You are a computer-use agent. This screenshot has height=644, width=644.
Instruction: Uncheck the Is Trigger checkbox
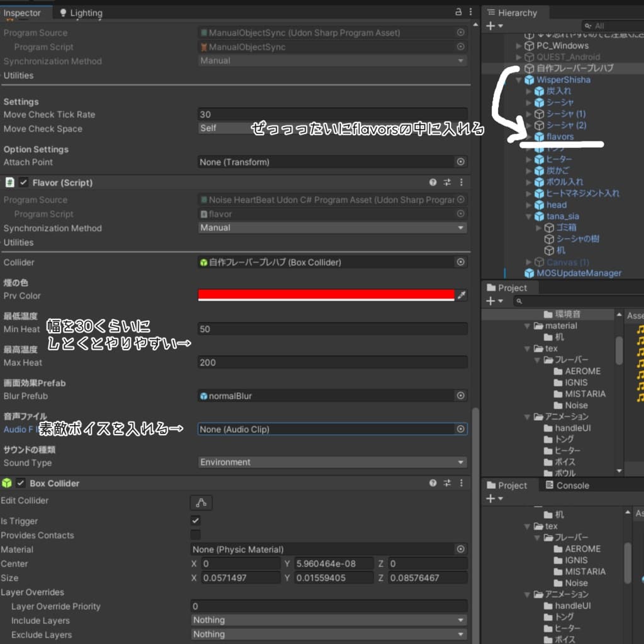click(196, 521)
